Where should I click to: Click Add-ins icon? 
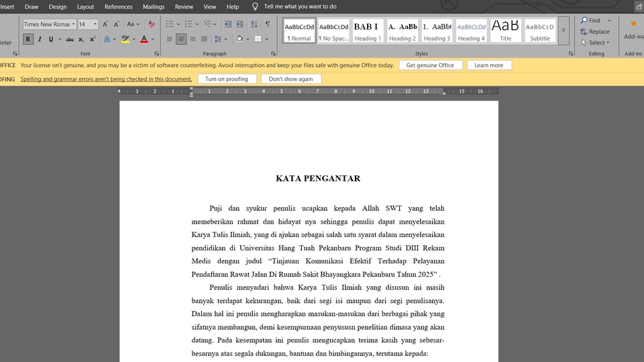click(x=633, y=24)
